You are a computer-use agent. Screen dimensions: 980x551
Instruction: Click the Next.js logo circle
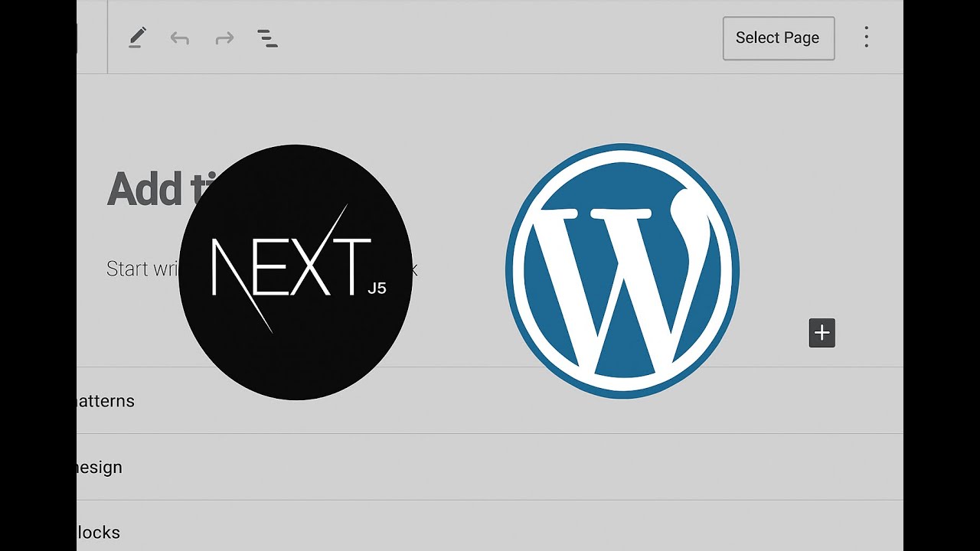click(296, 272)
